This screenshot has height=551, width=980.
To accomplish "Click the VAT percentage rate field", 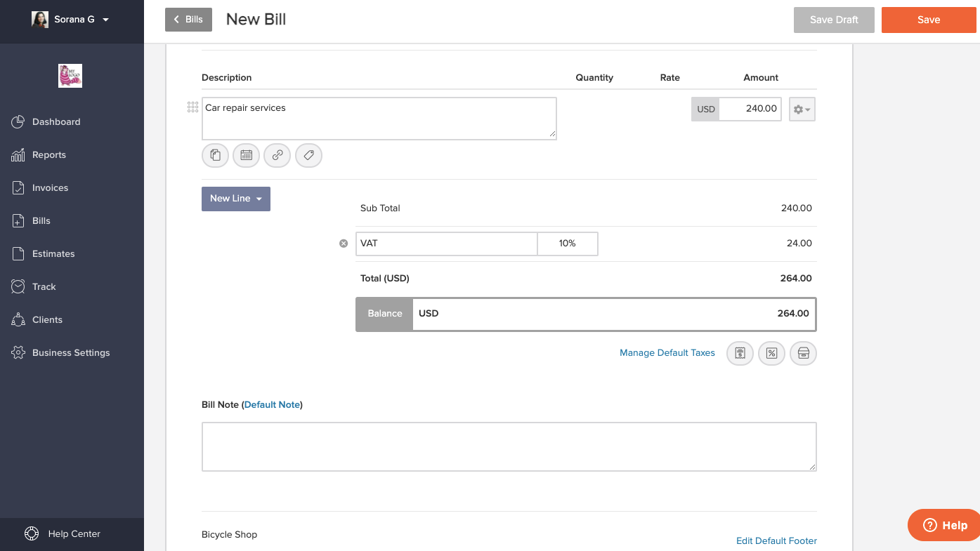I will click(x=568, y=244).
